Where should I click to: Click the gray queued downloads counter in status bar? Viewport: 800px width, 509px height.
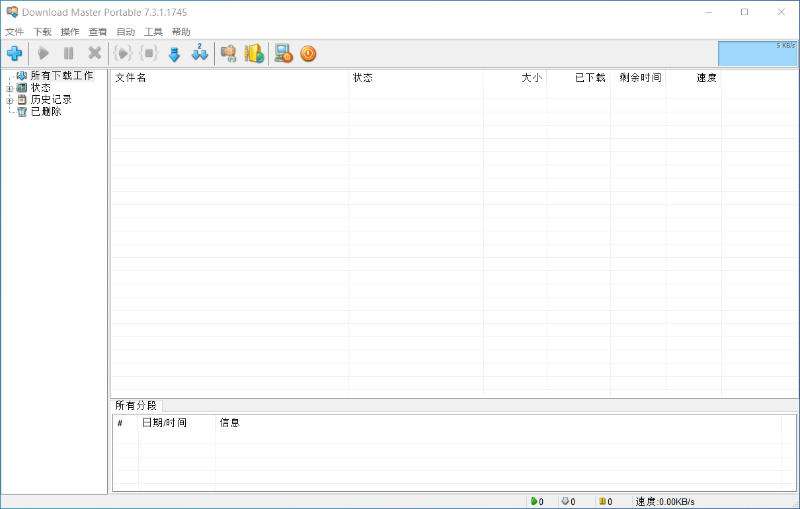click(x=568, y=501)
